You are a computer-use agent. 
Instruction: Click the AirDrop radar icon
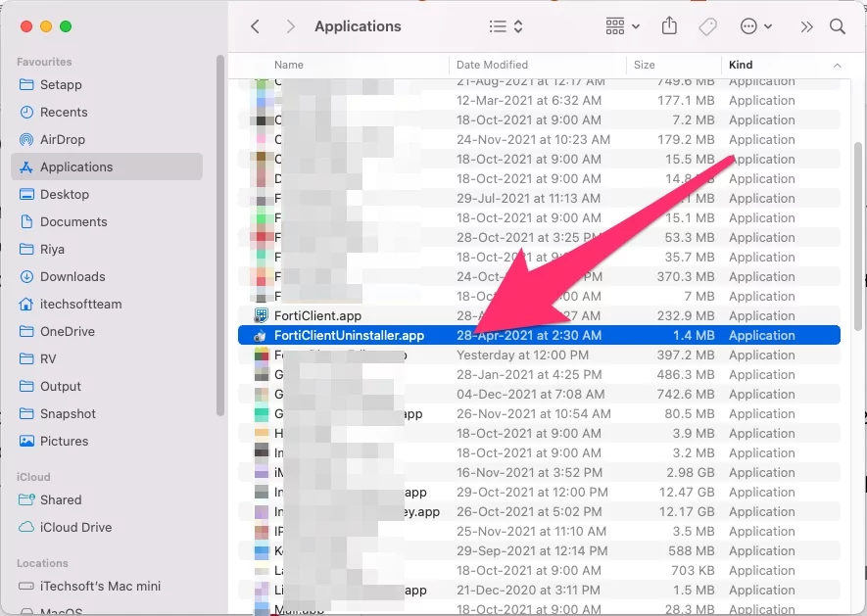coord(26,139)
